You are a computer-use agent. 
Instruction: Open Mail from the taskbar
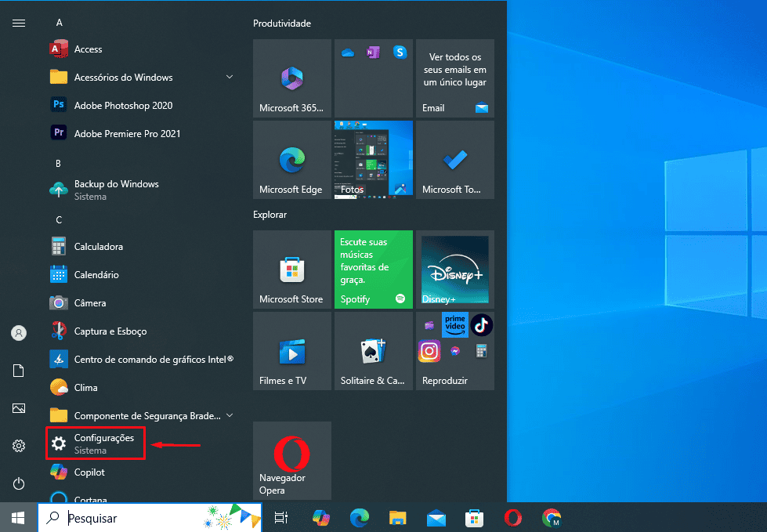(x=436, y=517)
